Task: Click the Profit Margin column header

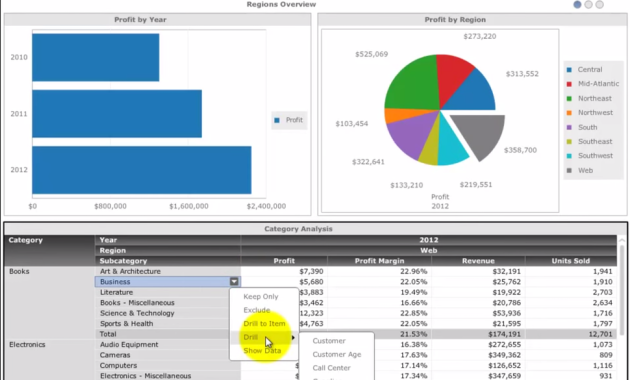Action: [x=379, y=261]
